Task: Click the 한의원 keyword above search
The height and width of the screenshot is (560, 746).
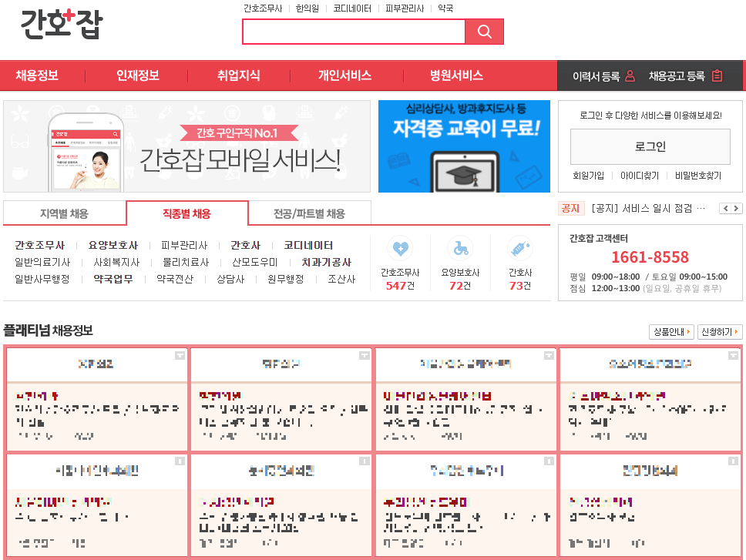Action: (307, 8)
